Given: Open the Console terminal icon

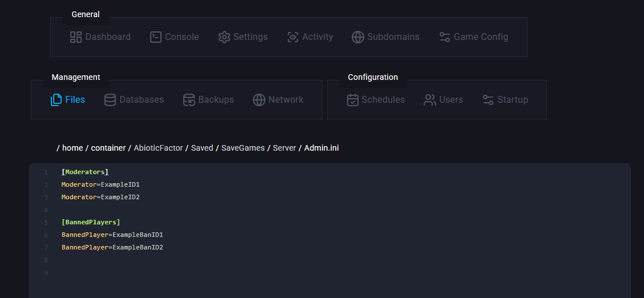Looking at the screenshot, I should [x=156, y=37].
